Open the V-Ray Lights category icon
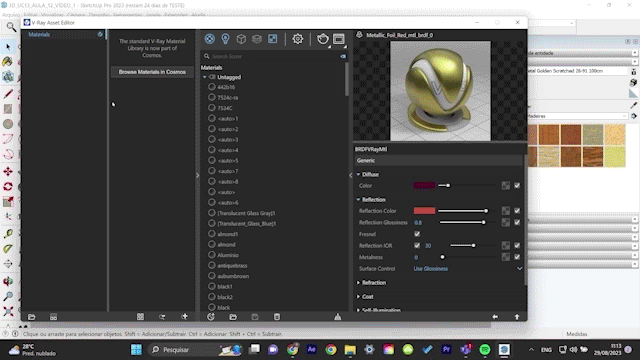The image size is (640, 360). pyautogui.click(x=225, y=39)
